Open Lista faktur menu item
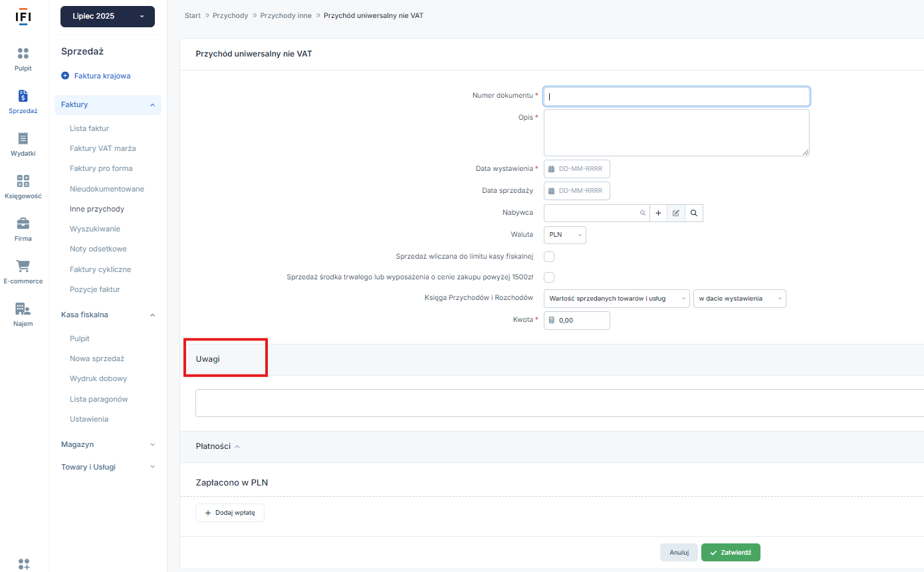This screenshot has height=572, width=924. (x=89, y=128)
